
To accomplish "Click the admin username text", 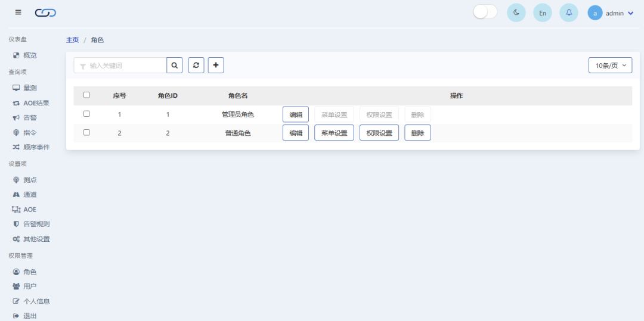I will click(x=615, y=13).
